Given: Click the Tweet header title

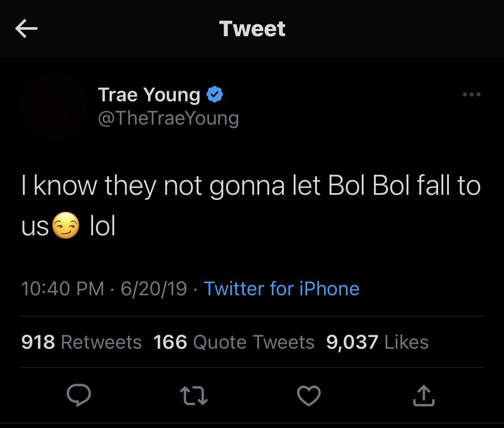Looking at the screenshot, I should [x=252, y=29].
